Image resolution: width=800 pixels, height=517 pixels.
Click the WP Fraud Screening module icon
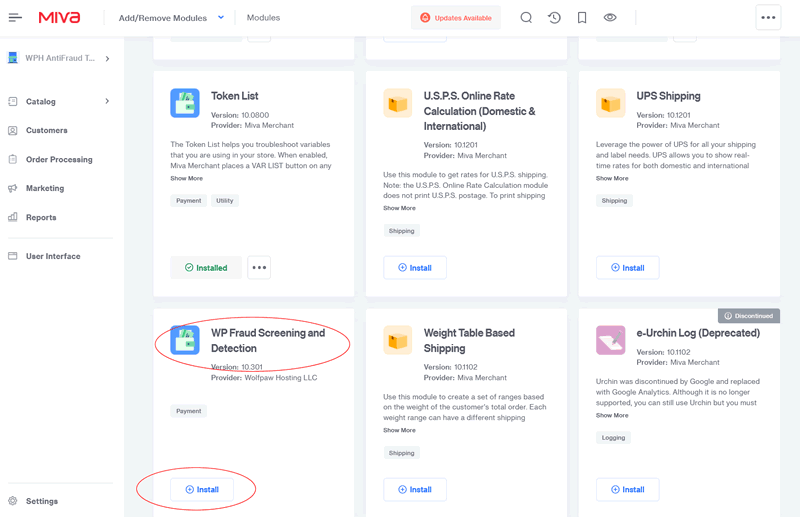click(x=185, y=340)
